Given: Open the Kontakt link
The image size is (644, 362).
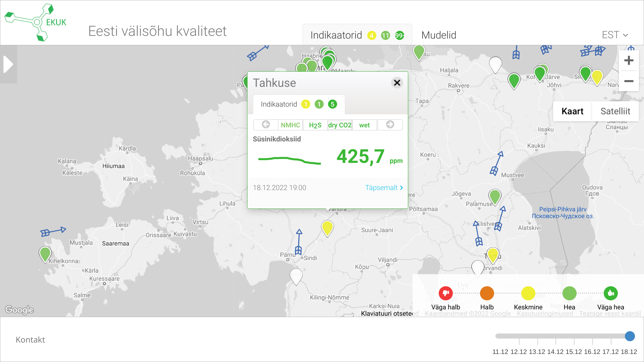Looking at the screenshot, I should (30, 340).
